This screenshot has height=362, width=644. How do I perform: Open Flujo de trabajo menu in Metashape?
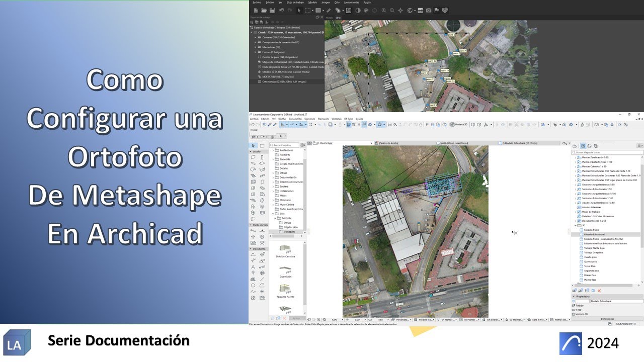click(296, 2)
